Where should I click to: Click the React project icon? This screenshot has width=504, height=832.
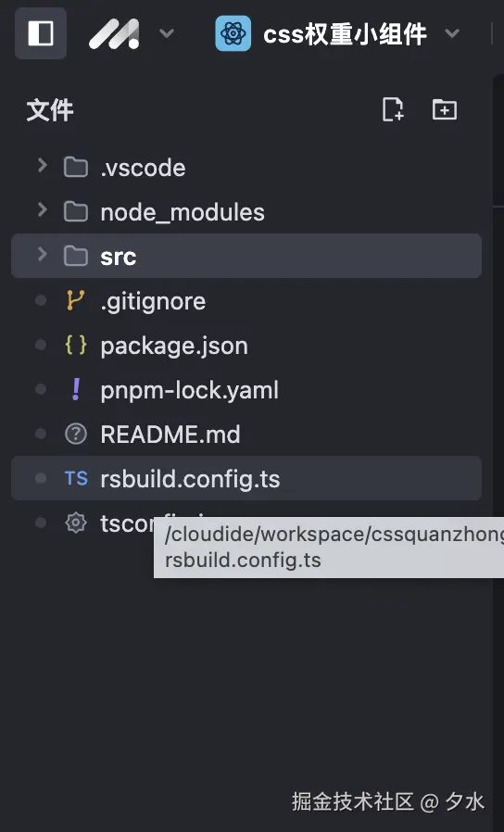(x=233, y=33)
